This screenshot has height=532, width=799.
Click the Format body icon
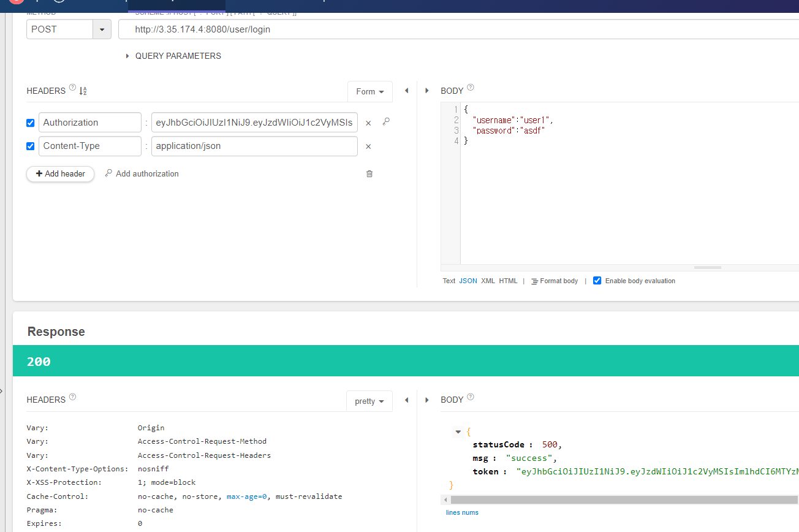[x=534, y=281]
